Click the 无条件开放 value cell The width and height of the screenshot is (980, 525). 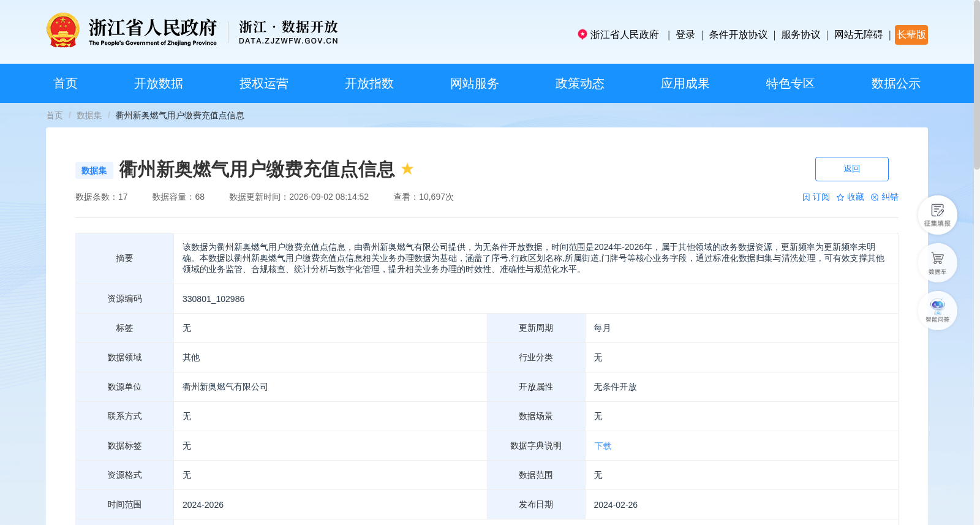point(615,387)
